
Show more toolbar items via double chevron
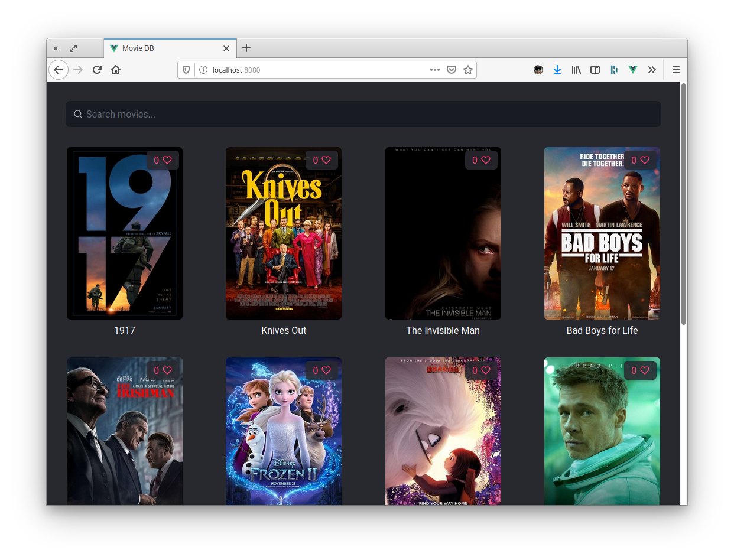coord(652,70)
